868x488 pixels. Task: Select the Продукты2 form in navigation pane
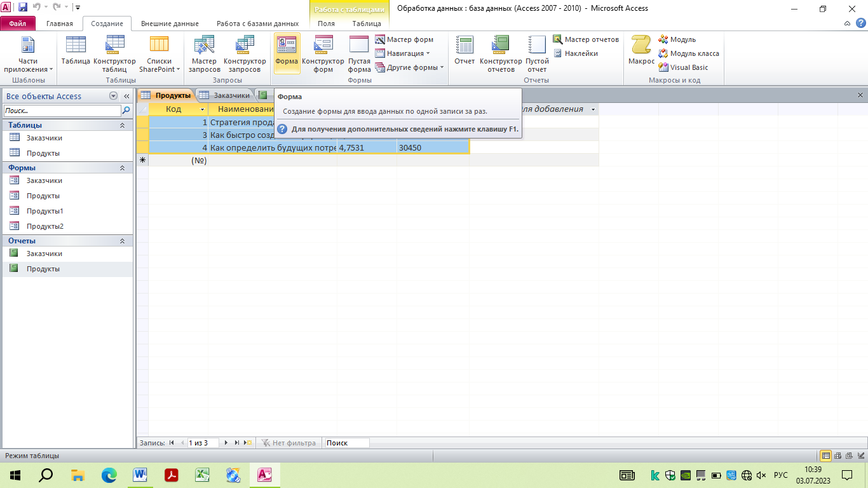67,226
